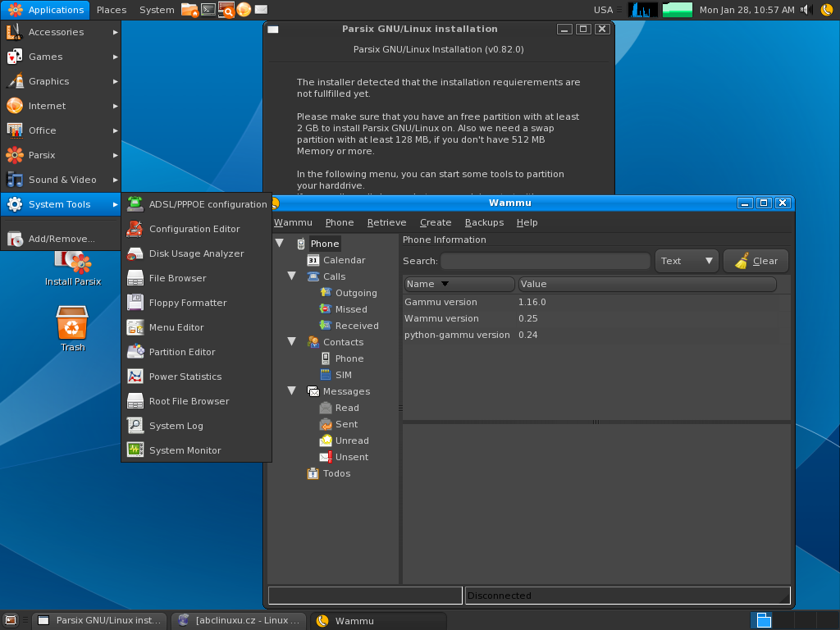Select Unsent messages in Wammu
840x630 pixels.
click(352, 457)
